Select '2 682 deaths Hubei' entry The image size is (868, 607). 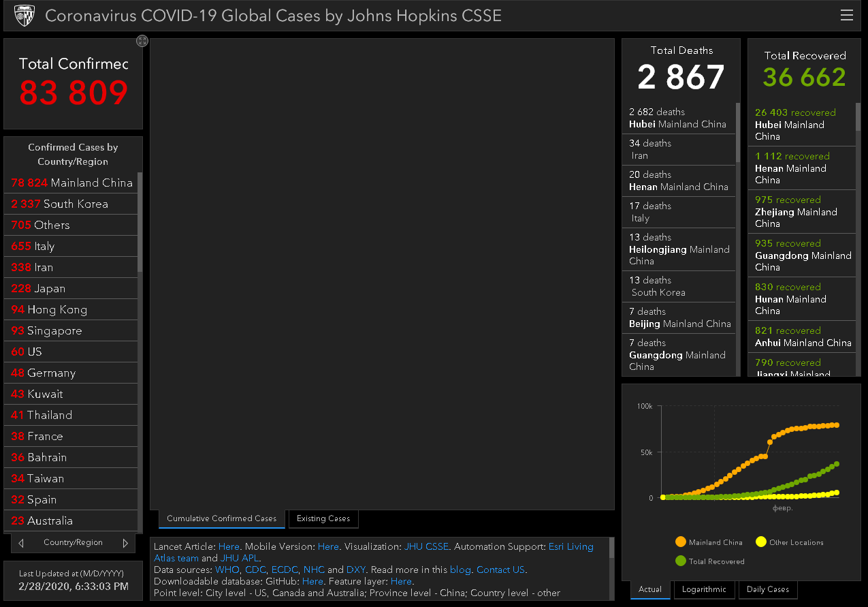(679, 119)
